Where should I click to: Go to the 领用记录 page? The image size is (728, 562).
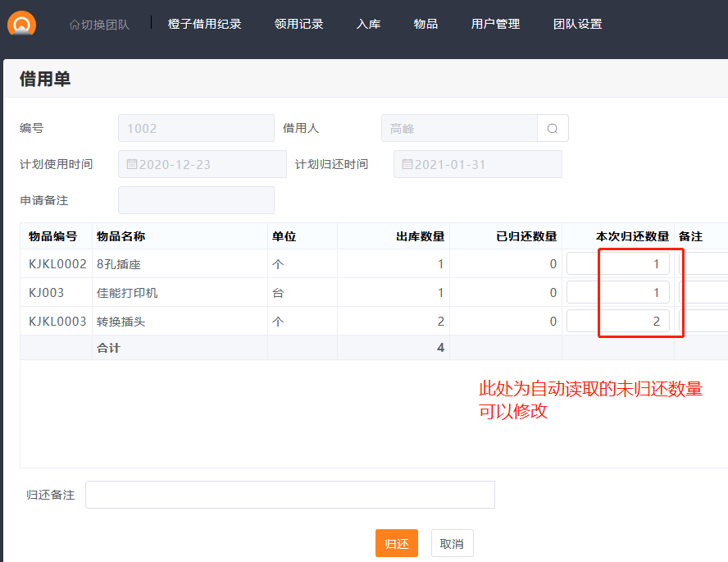click(x=298, y=24)
